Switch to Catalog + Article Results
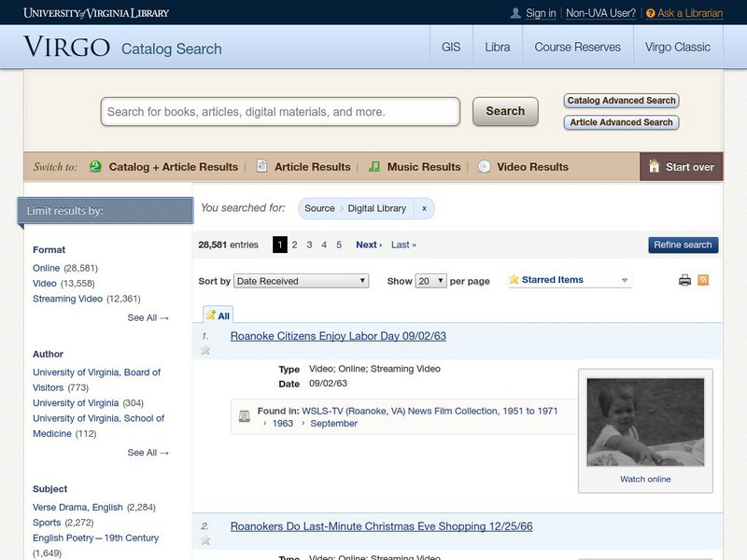The height and width of the screenshot is (560, 747). click(174, 167)
